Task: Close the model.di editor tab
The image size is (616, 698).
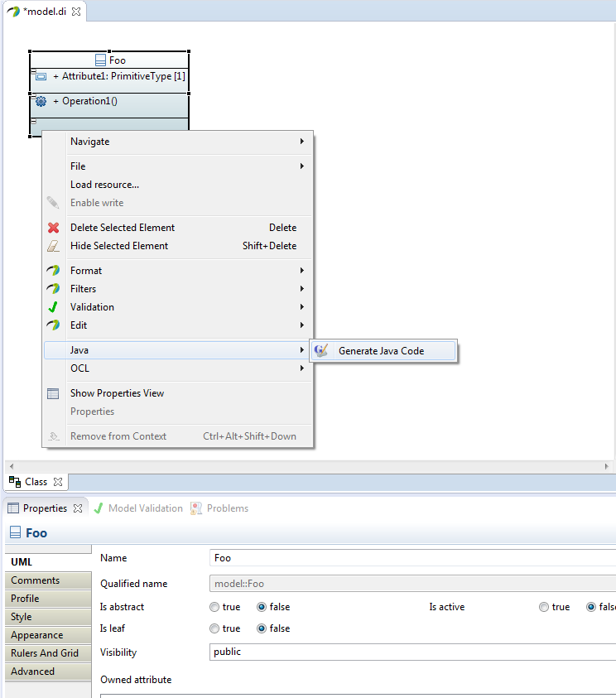Action: 76,12
